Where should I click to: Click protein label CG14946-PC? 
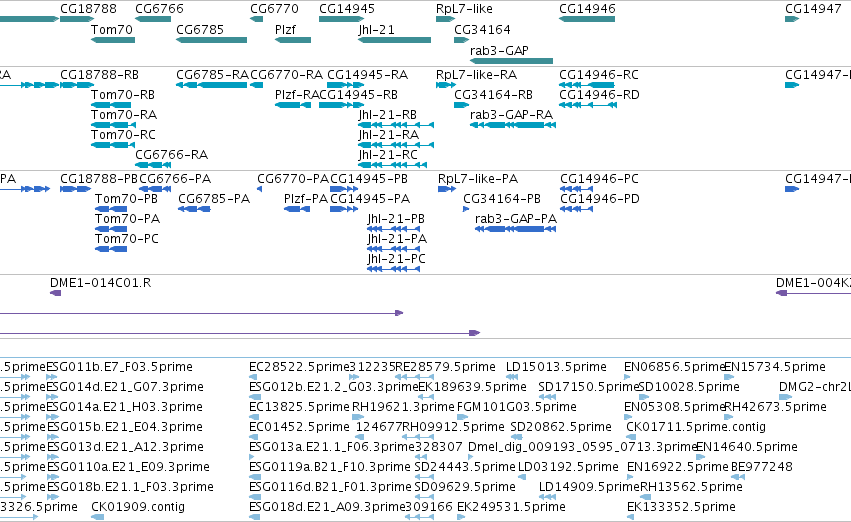tap(599, 179)
